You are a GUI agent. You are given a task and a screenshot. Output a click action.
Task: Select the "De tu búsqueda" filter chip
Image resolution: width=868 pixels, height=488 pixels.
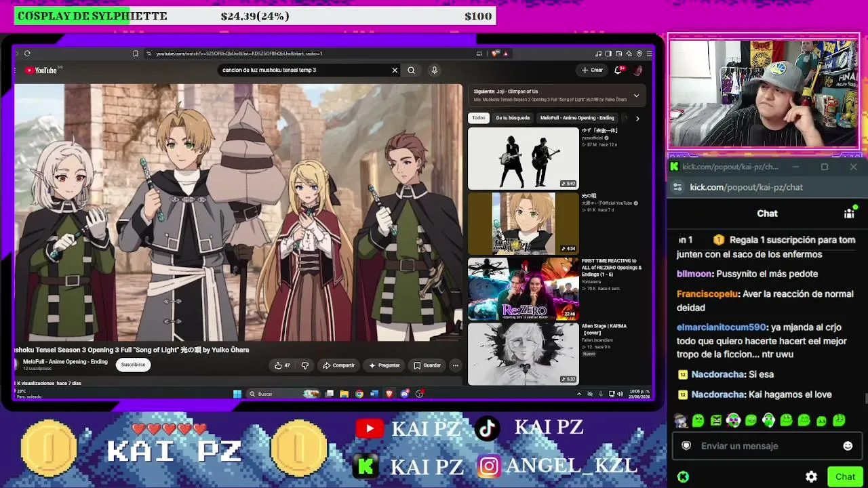513,118
